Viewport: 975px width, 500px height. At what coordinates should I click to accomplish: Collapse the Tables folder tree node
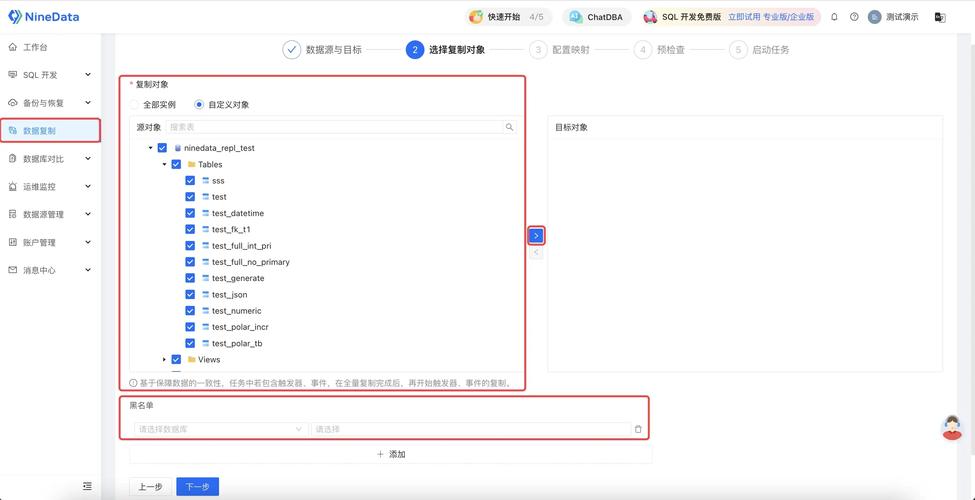click(164, 164)
